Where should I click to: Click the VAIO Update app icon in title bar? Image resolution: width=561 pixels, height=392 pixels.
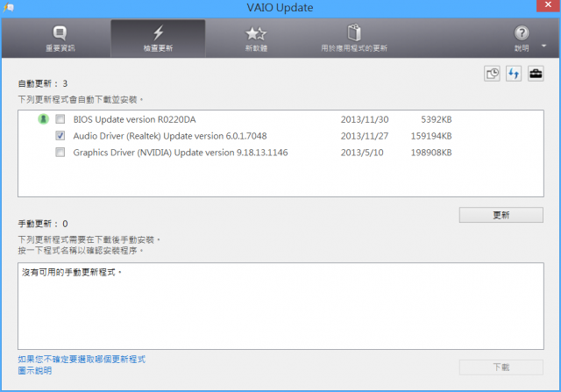[x=8, y=7]
